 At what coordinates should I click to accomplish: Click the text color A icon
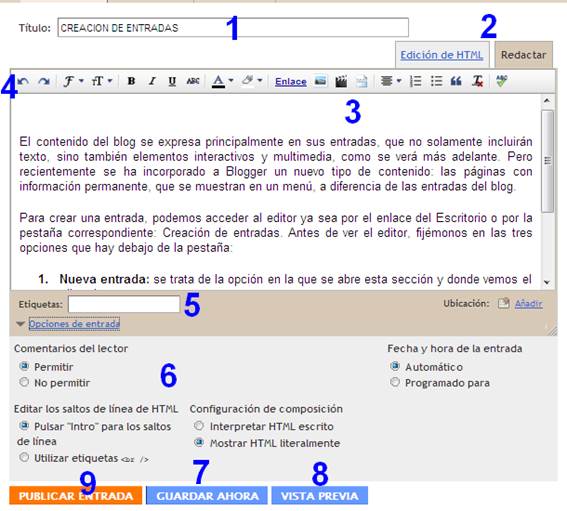tap(218, 81)
